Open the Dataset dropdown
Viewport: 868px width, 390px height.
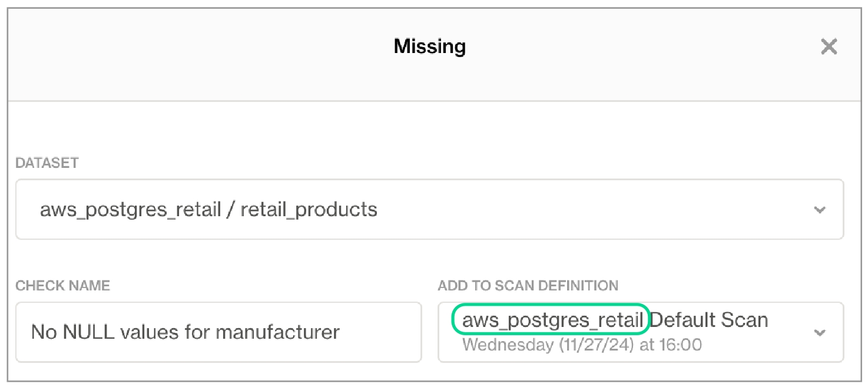tap(429, 210)
